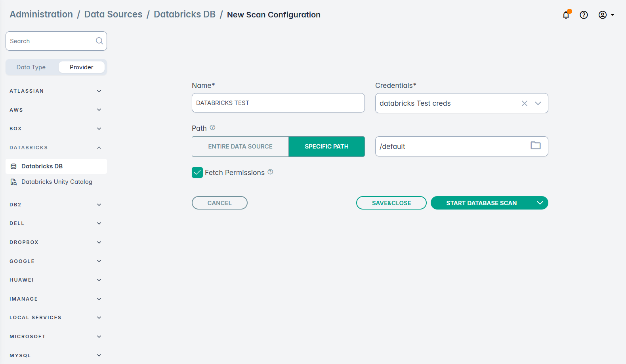
Task: Uncheck the Fetch Permissions checkbox
Action: (x=197, y=173)
